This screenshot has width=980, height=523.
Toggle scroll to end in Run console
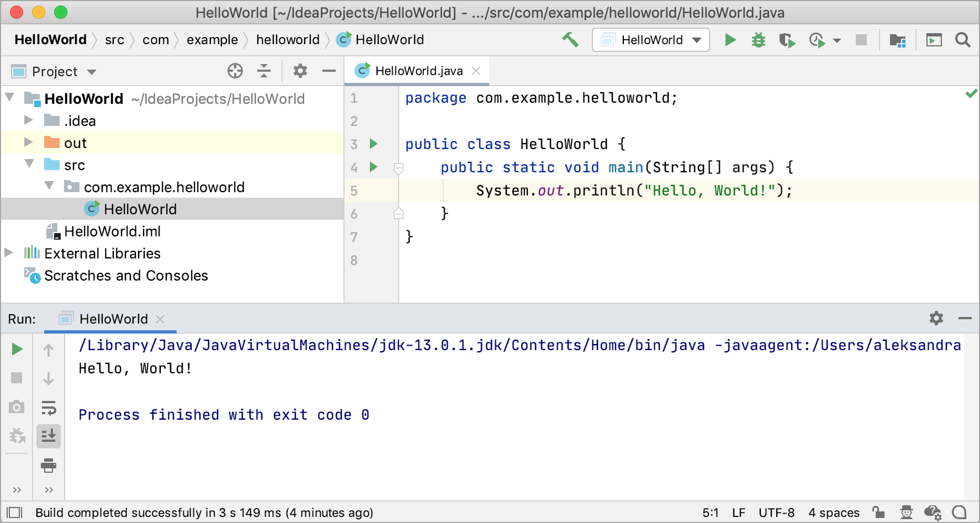click(x=49, y=436)
